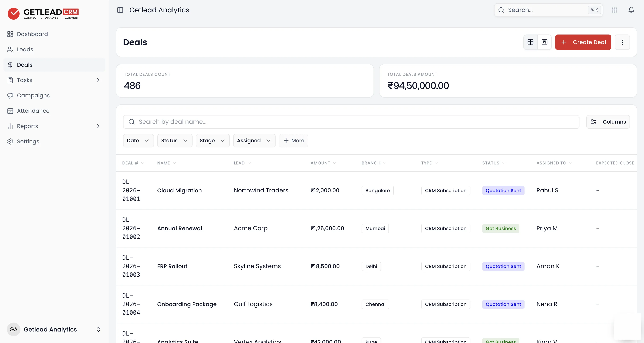Open the notifications bell
The width and height of the screenshot is (644, 343).
click(x=631, y=10)
